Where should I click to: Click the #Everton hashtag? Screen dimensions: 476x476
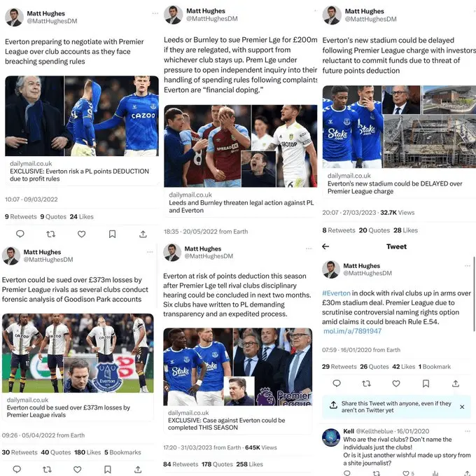click(337, 293)
